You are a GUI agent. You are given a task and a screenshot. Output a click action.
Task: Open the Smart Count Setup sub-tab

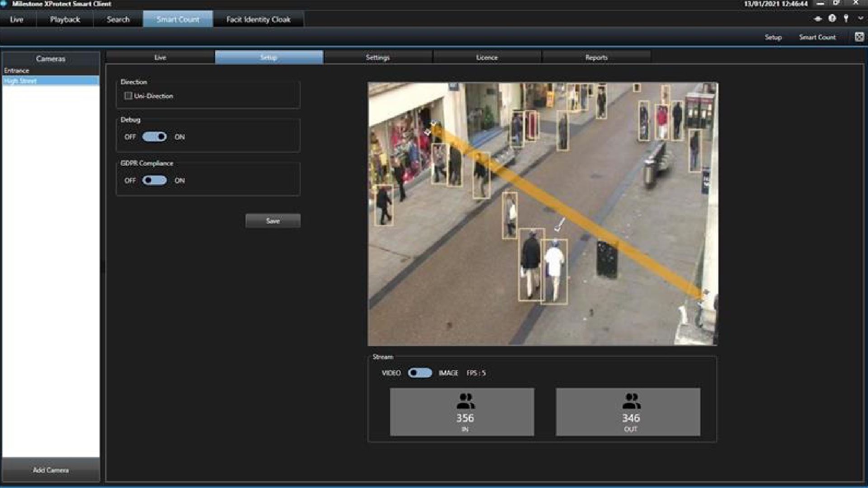(269, 57)
